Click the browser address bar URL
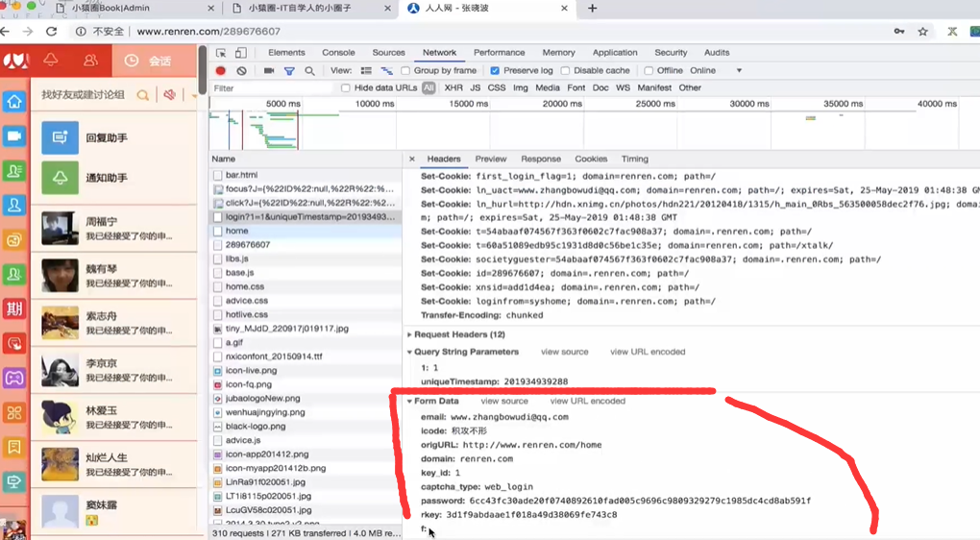 pyautogui.click(x=208, y=32)
